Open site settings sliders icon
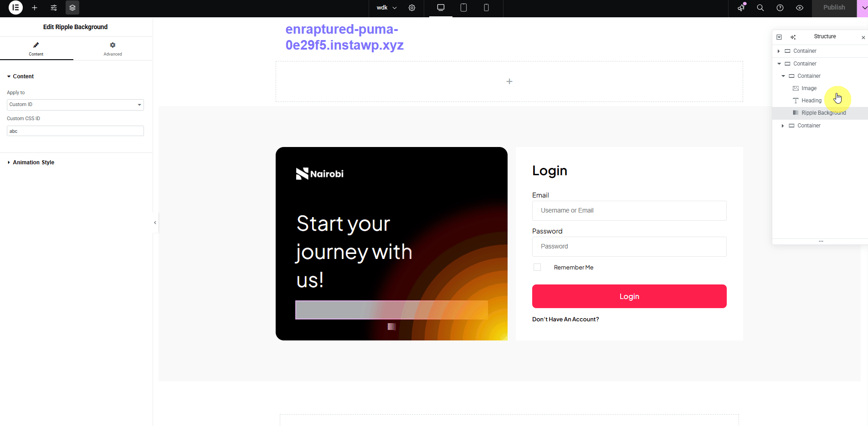 coord(54,8)
